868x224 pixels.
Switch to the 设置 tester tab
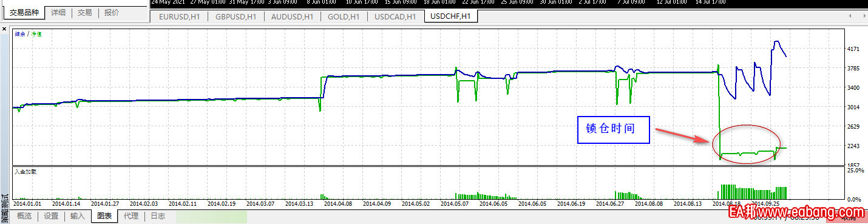(52, 216)
